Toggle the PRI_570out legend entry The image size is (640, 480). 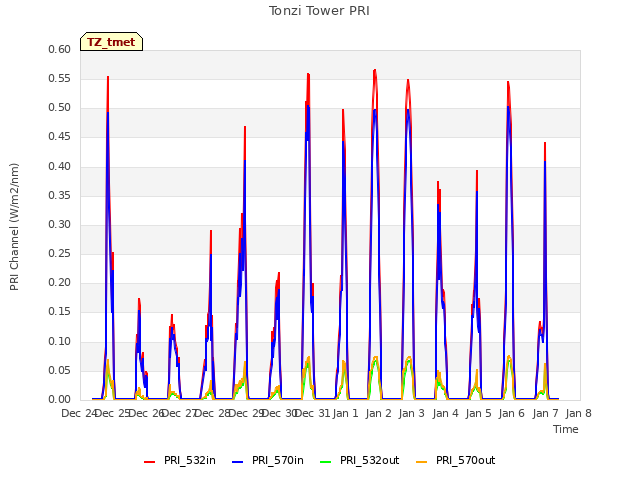[456, 460]
